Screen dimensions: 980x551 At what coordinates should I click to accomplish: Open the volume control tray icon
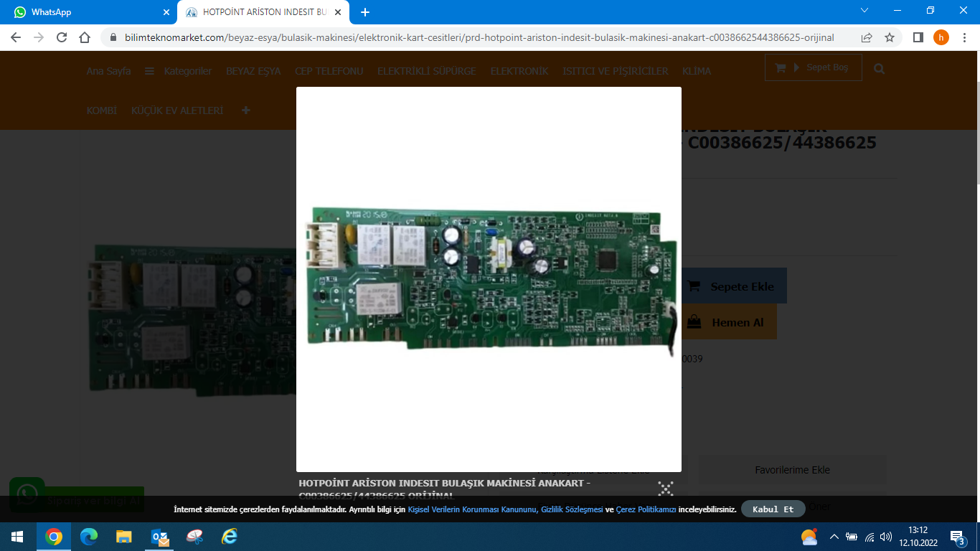[x=886, y=537]
